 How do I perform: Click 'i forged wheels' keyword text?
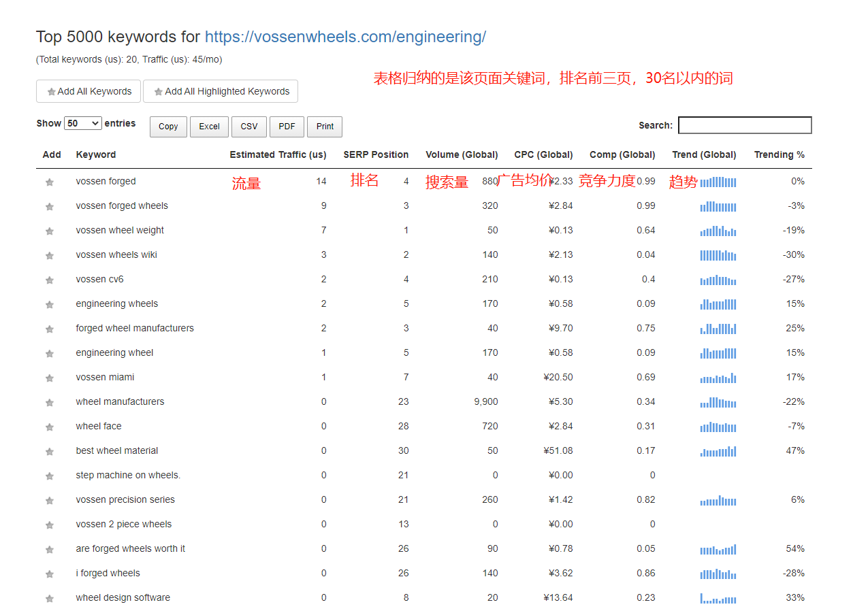click(x=108, y=573)
